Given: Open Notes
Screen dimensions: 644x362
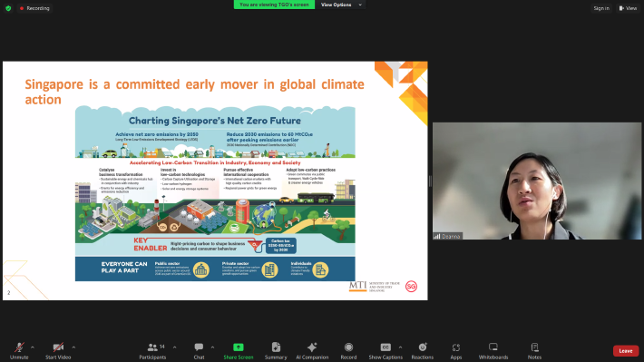Looking at the screenshot, I should click(534, 351).
